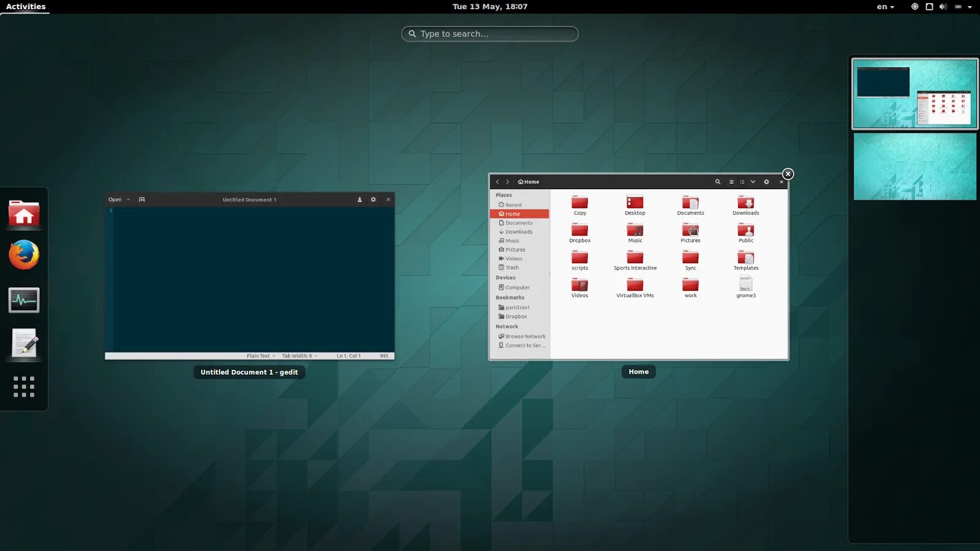980x551 pixels.
Task: Click the back navigation arrow in Files
Action: coord(497,182)
